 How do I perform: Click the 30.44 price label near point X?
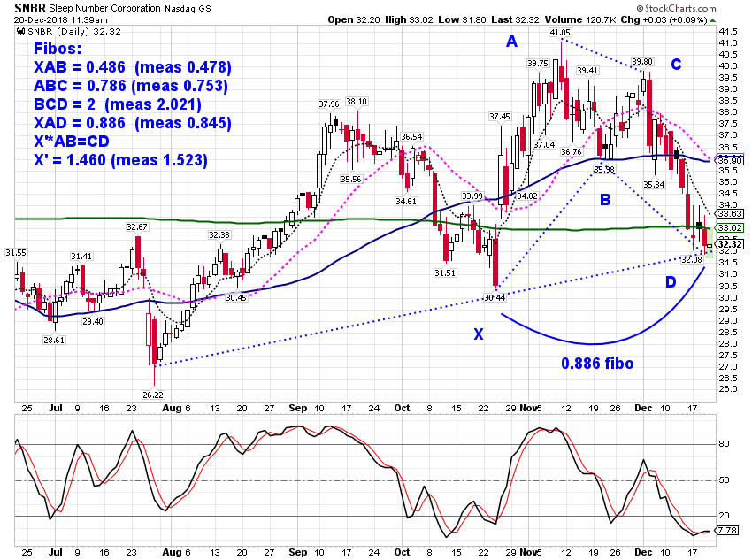pyautogui.click(x=495, y=298)
